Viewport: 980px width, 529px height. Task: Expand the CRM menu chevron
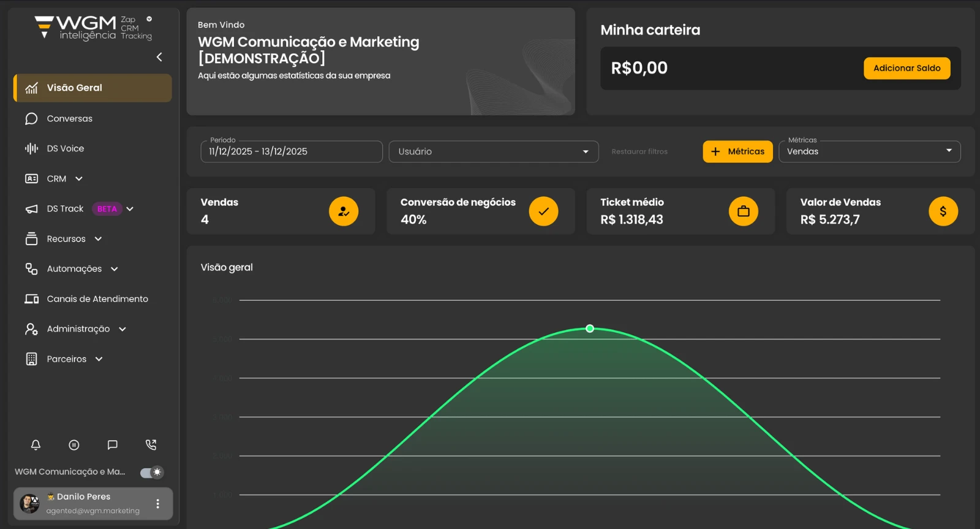[79, 179]
